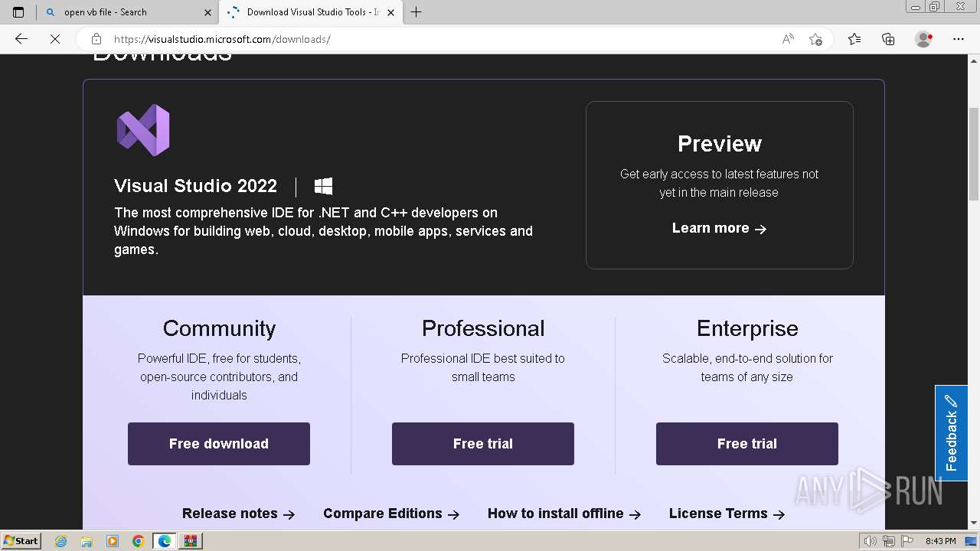Add this page to favorites
The width and height of the screenshot is (980, 551).
[x=815, y=39]
